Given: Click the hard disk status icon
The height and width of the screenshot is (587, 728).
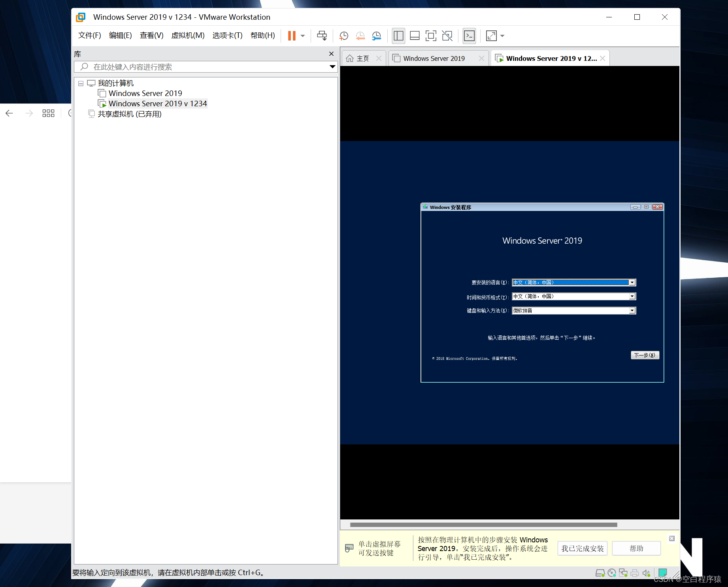Looking at the screenshot, I should [600, 573].
